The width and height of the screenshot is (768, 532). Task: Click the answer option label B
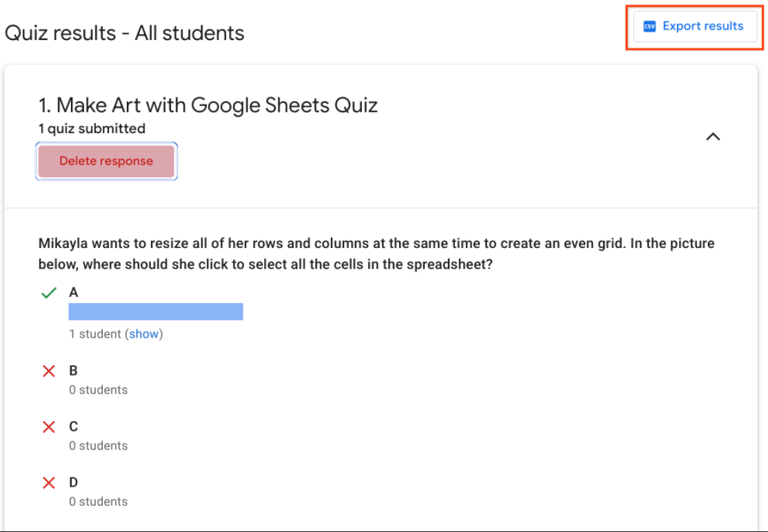pyautogui.click(x=74, y=371)
